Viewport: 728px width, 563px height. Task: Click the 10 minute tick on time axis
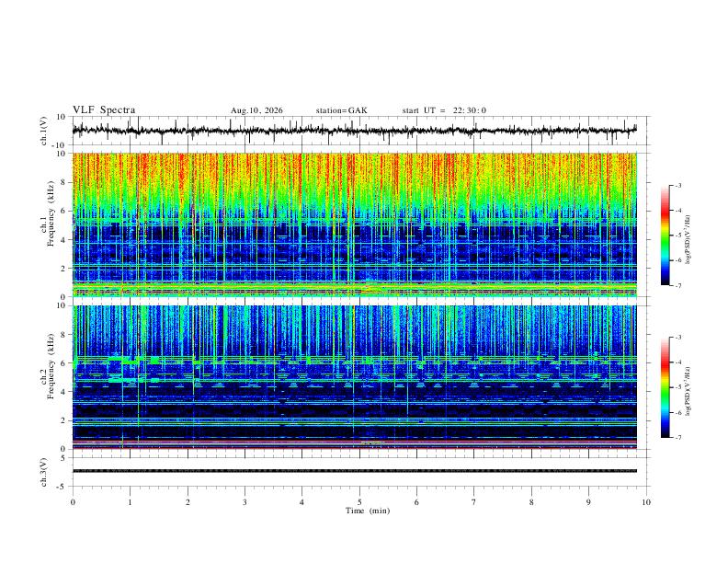point(646,502)
